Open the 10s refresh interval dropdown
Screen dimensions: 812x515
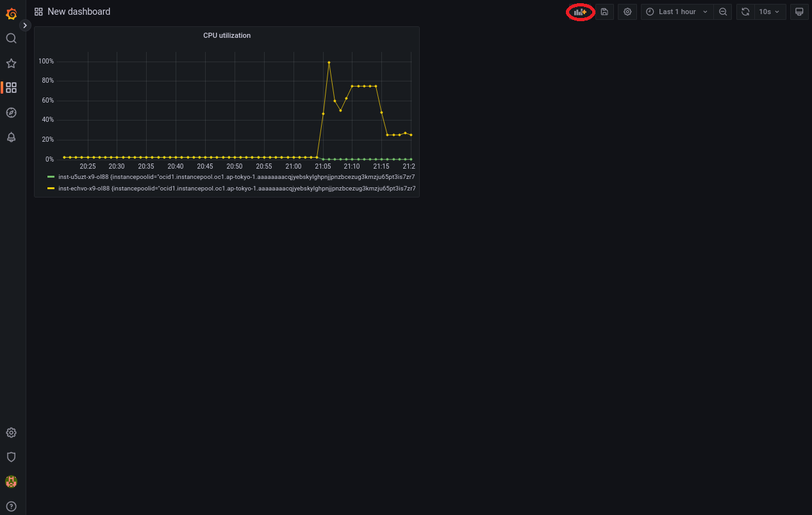[x=770, y=12]
